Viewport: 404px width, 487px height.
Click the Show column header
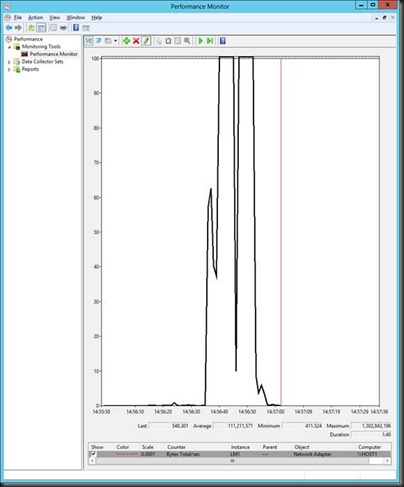coord(97,447)
